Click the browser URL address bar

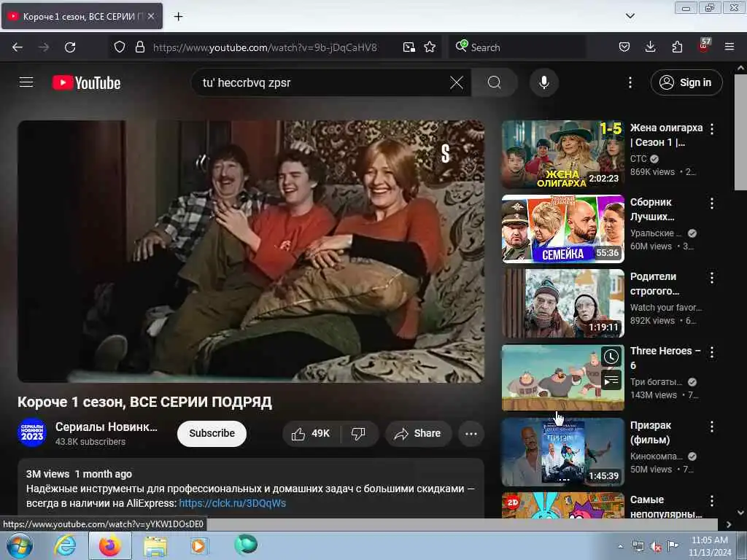265,47
